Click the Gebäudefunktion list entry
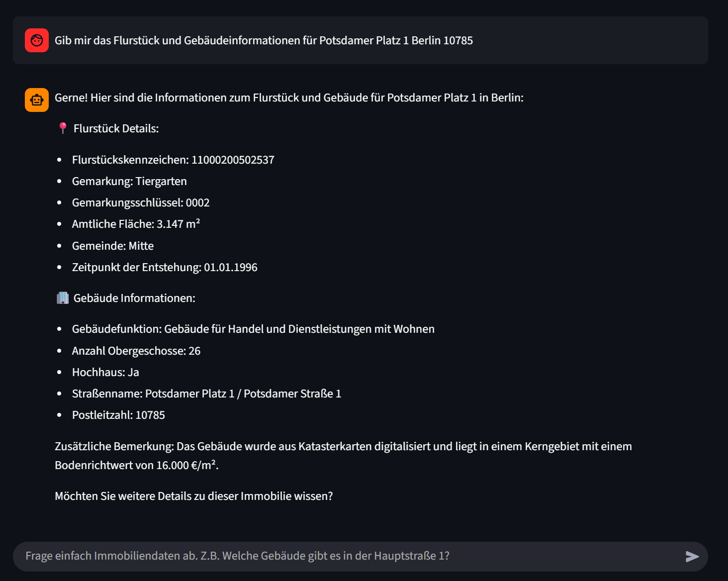Image resolution: width=728 pixels, height=581 pixels. tap(253, 329)
